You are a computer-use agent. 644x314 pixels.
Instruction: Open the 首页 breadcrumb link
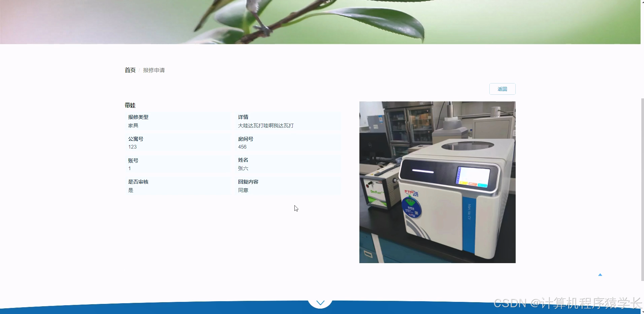point(130,70)
